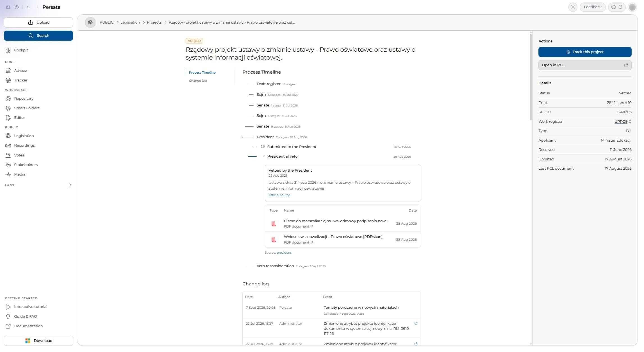The width and height of the screenshot is (644, 352).
Task: Click the Feedback button
Action: click(593, 7)
